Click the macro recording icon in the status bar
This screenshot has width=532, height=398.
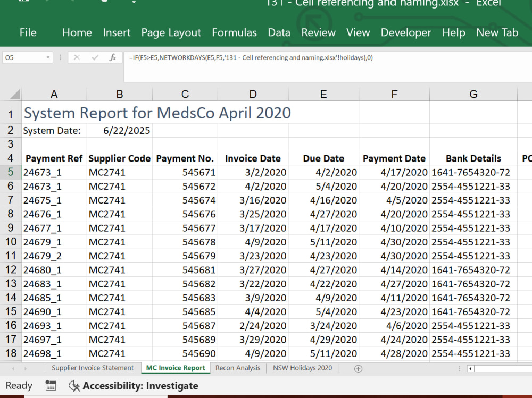(51, 385)
